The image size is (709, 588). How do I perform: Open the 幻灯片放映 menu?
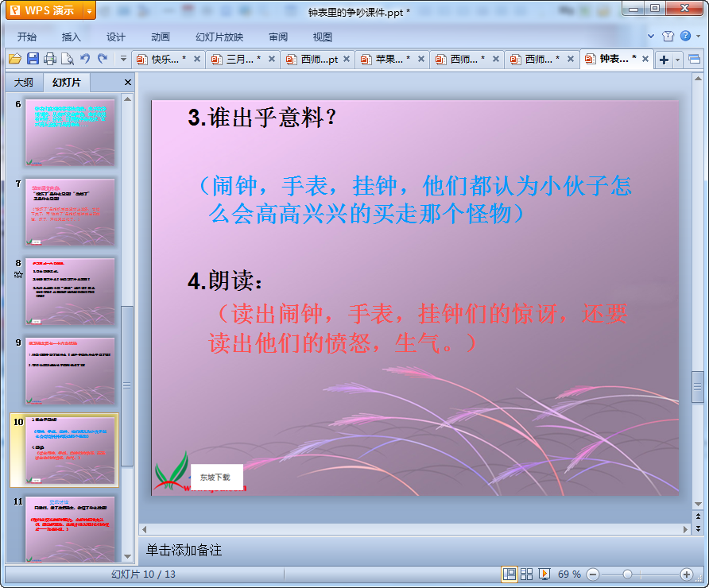click(219, 37)
